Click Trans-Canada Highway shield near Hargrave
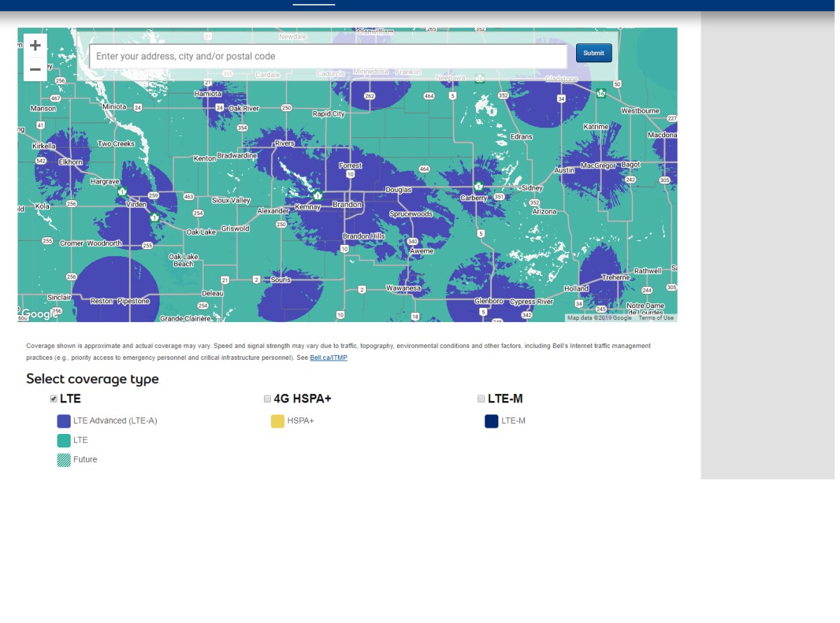The height and width of the screenshot is (623, 840). [122, 192]
